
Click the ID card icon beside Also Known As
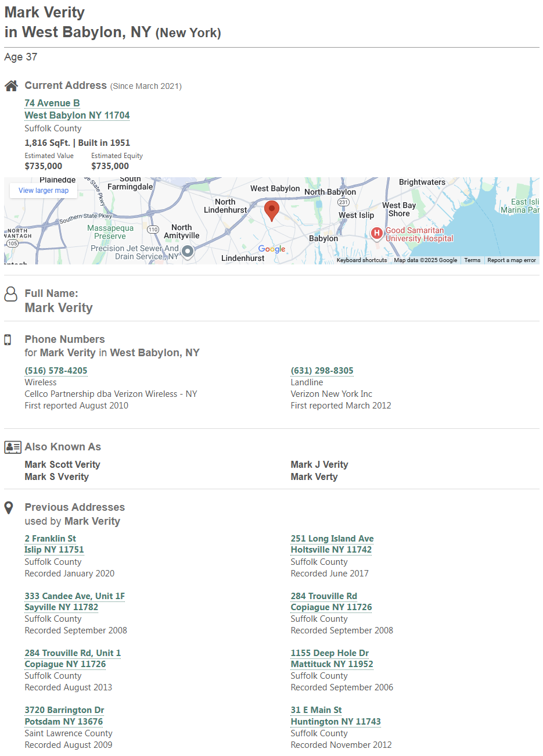pos(12,447)
